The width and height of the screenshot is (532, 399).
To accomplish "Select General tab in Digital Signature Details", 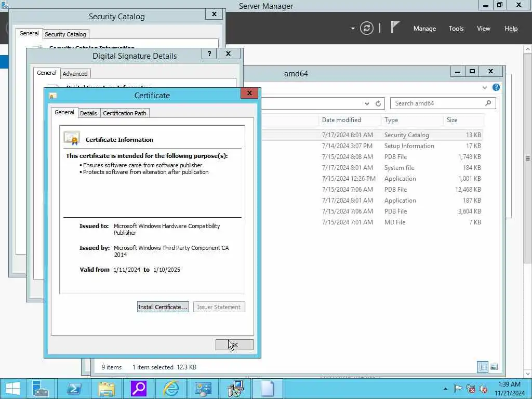I will (46, 73).
